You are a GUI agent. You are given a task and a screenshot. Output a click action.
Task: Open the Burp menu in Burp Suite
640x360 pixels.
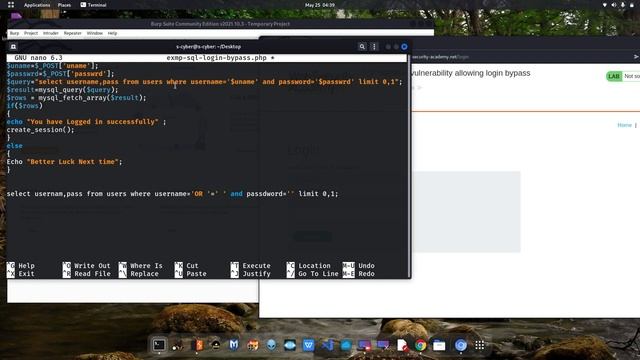point(14,33)
